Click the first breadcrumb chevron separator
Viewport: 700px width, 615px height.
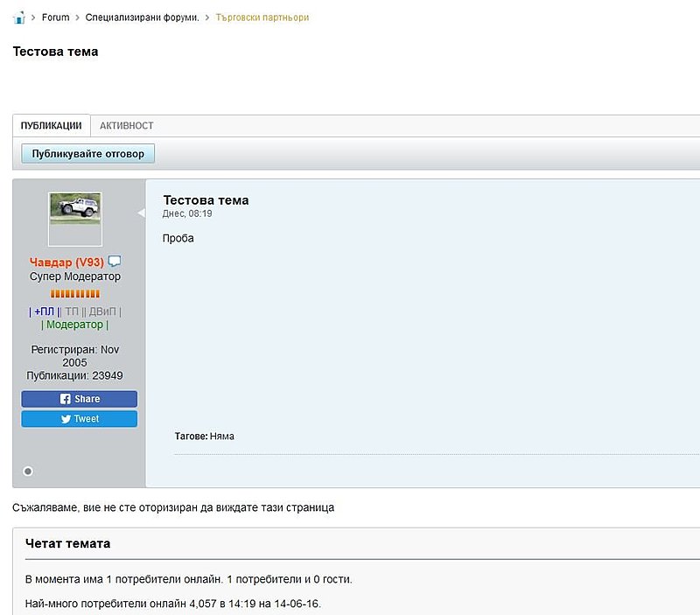click(33, 17)
